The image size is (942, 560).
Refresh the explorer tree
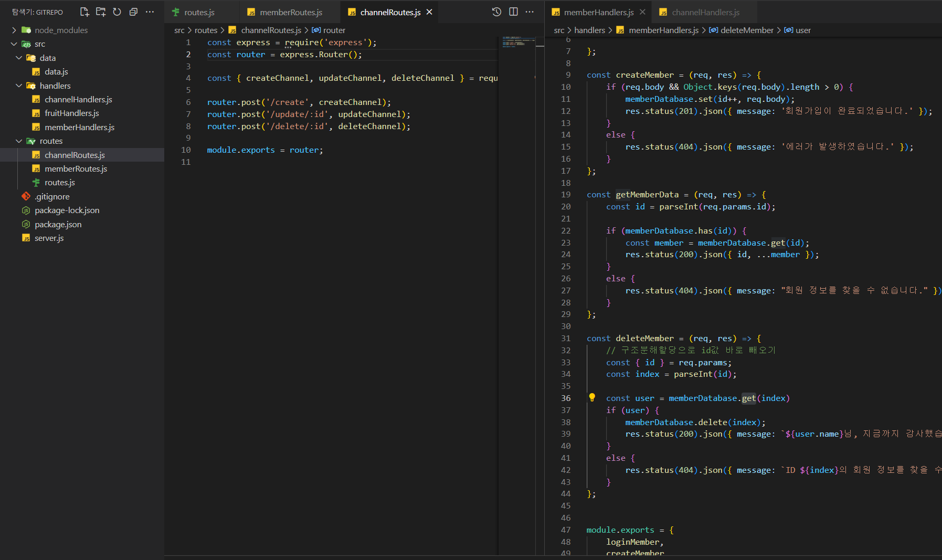tap(117, 12)
